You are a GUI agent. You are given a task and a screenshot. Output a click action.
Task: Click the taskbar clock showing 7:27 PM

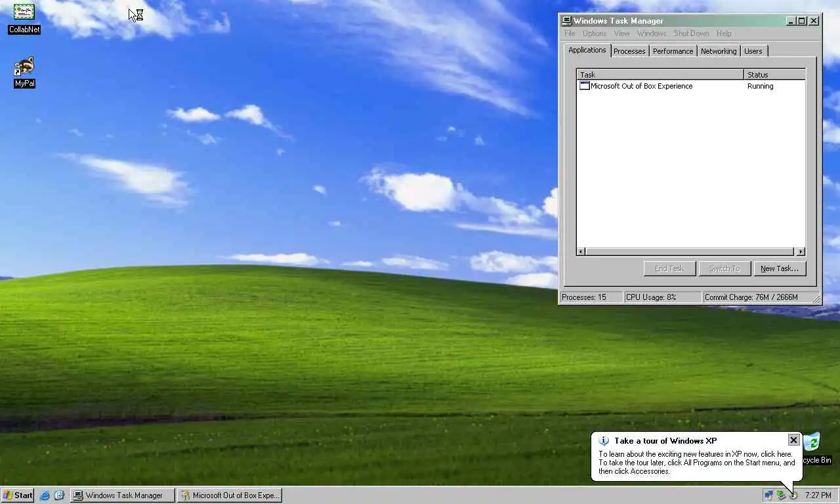point(818,495)
